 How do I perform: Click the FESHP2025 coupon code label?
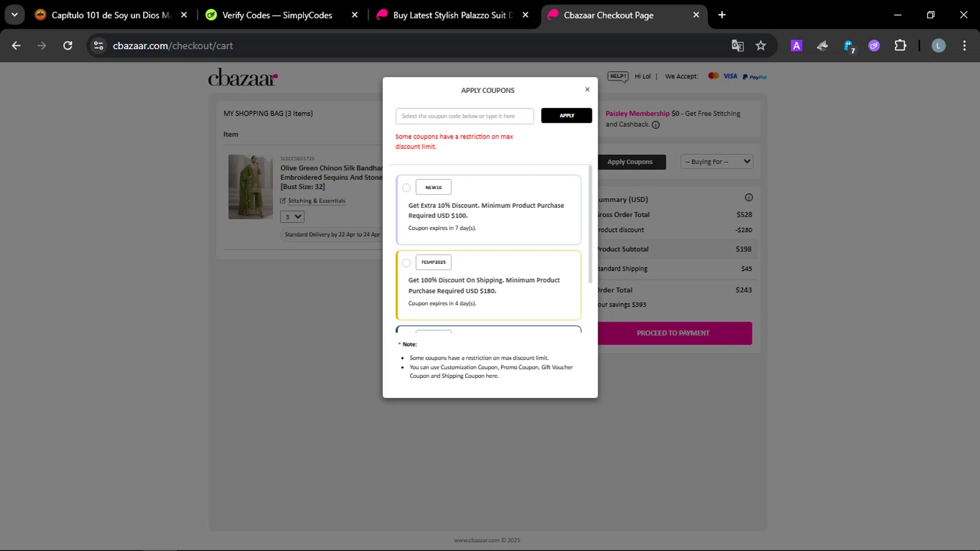434,262
